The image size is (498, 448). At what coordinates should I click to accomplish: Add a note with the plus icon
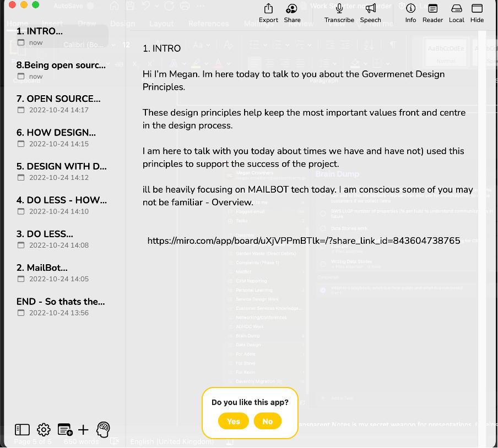(x=83, y=430)
